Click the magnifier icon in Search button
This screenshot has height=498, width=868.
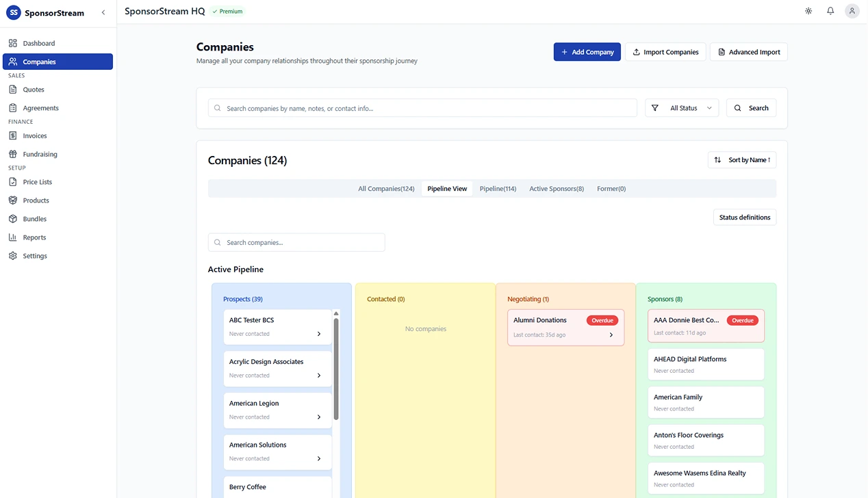738,108
